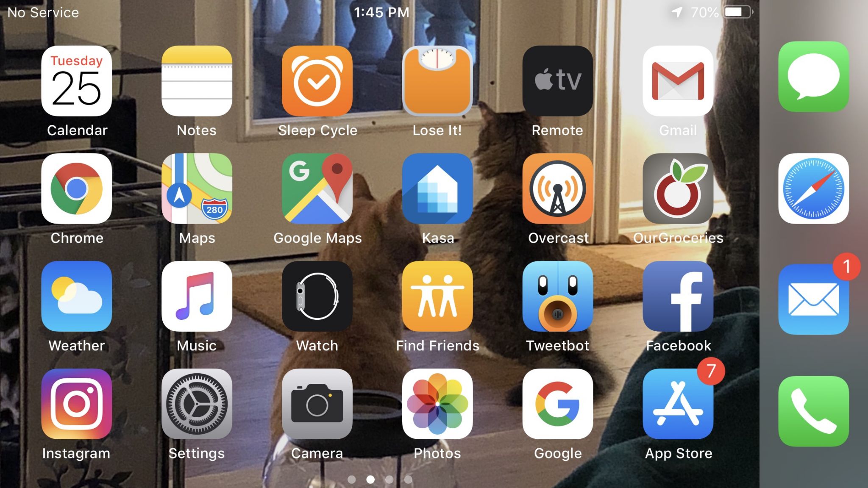Viewport: 868px width, 488px height.
Task: Launch Chrome browser app
Action: 76,188
